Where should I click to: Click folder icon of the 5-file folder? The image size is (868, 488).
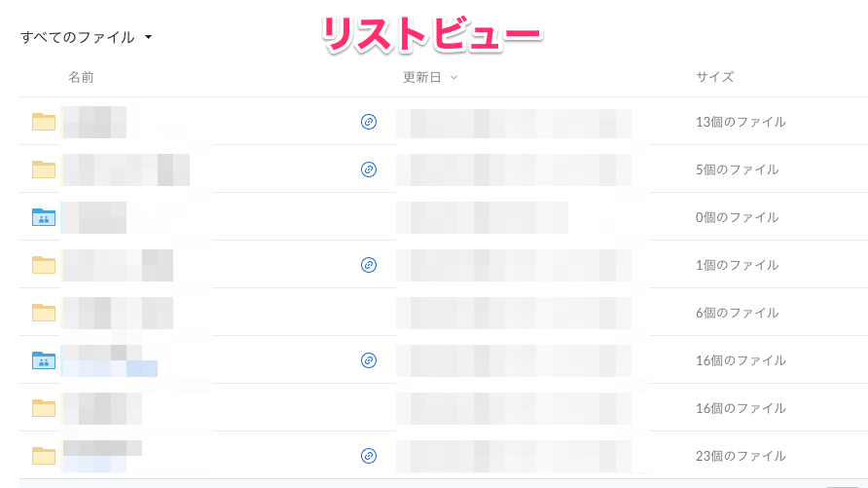pos(44,169)
